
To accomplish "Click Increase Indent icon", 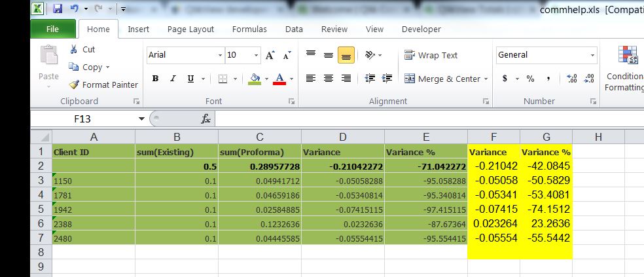I will pyautogui.click(x=387, y=79).
